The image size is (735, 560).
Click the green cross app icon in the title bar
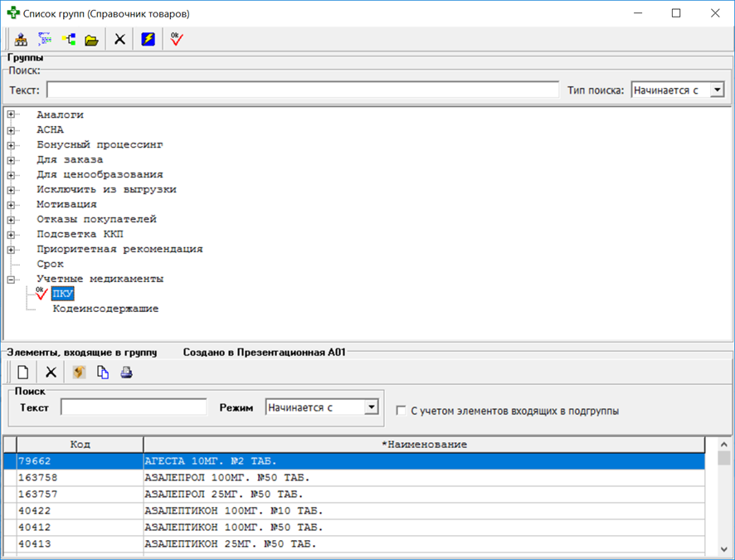coord(13,13)
